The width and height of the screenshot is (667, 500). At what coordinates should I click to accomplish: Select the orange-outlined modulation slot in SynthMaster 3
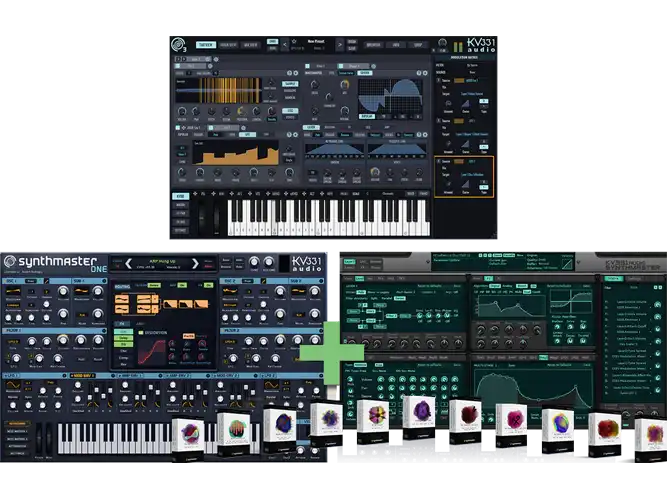(x=464, y=177)
